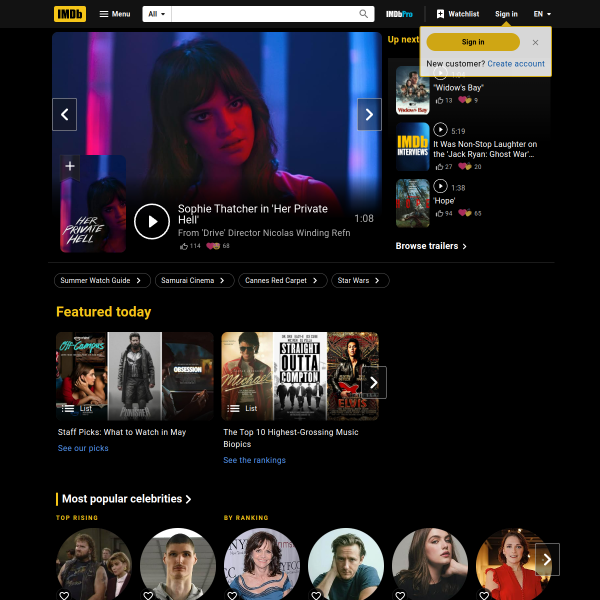Screen dimensions: 600x600
Task: Open the IMDbPro link
Action: pos(399,14)
